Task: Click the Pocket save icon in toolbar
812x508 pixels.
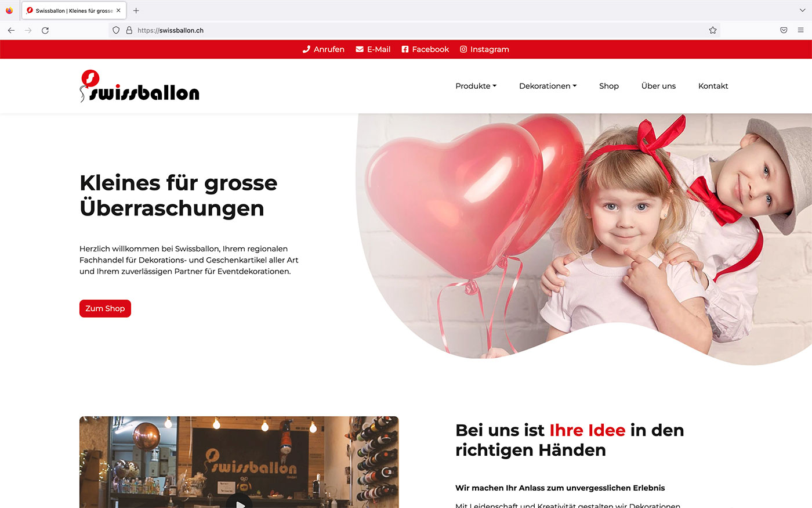Action: (784, 30)
